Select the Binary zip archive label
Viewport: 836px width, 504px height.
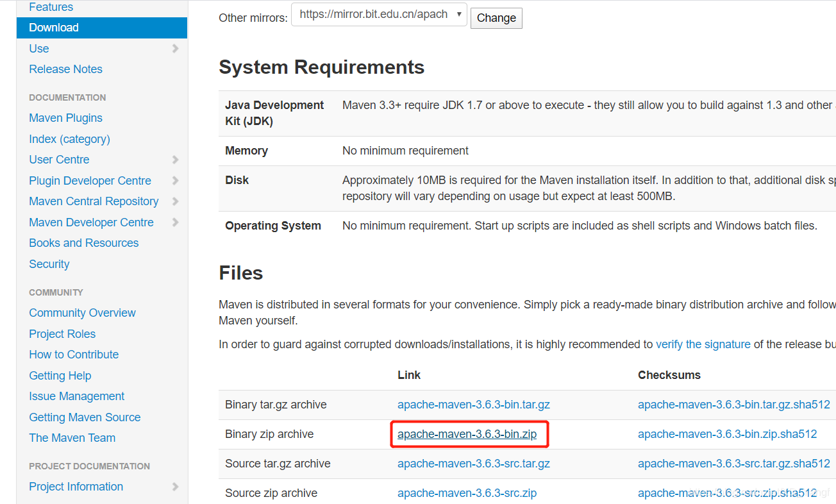click(x=269, y=434)
